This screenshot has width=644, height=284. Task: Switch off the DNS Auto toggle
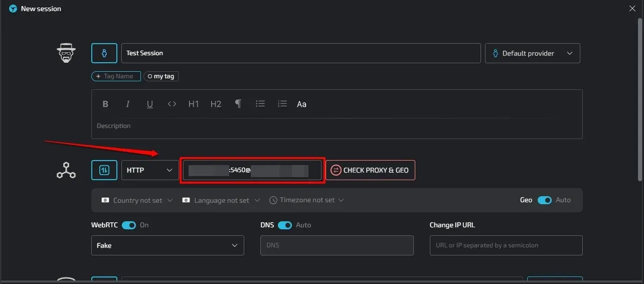pos(285,225)
